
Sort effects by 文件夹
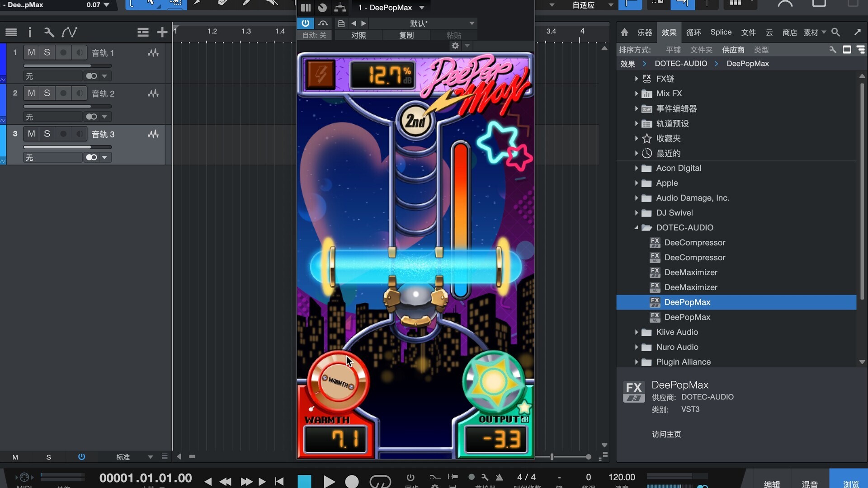coord(701,50)
